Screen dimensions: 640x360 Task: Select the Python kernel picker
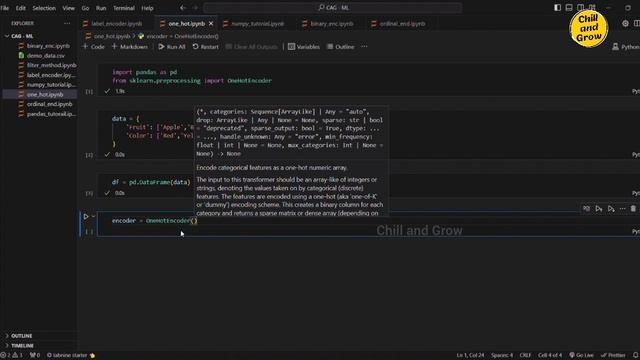click(x=626, y=47)
